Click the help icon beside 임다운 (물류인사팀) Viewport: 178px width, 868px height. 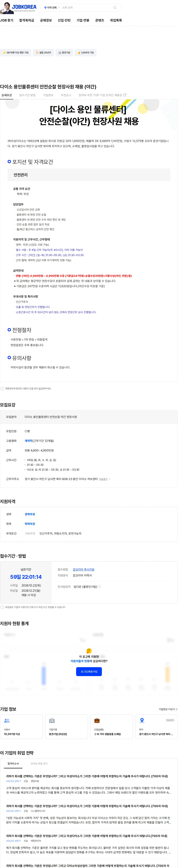[99, 587]
